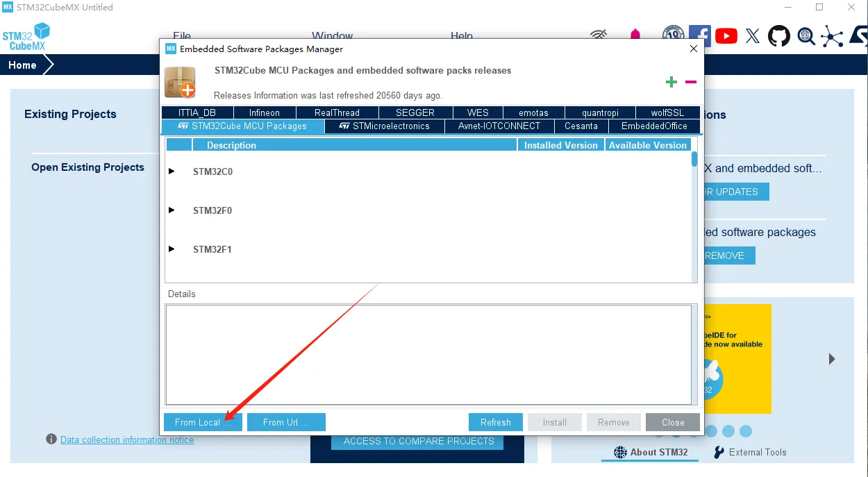Advance banner with right arrow
Image resolution: width=868 pixels, height=477 pixels.
coord(831,359)
